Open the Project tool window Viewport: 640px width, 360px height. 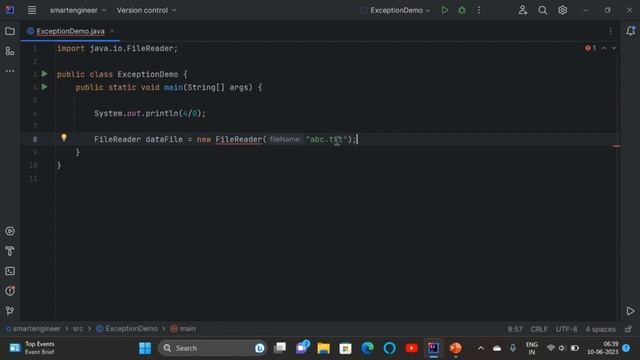[10, 31]
